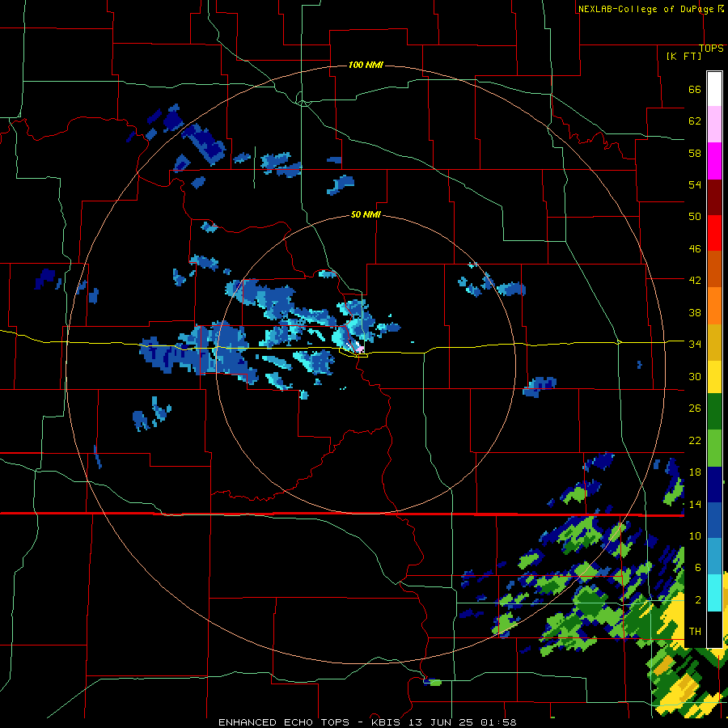Click the dark orange 46 kft swatch

(x=714, y=269)
